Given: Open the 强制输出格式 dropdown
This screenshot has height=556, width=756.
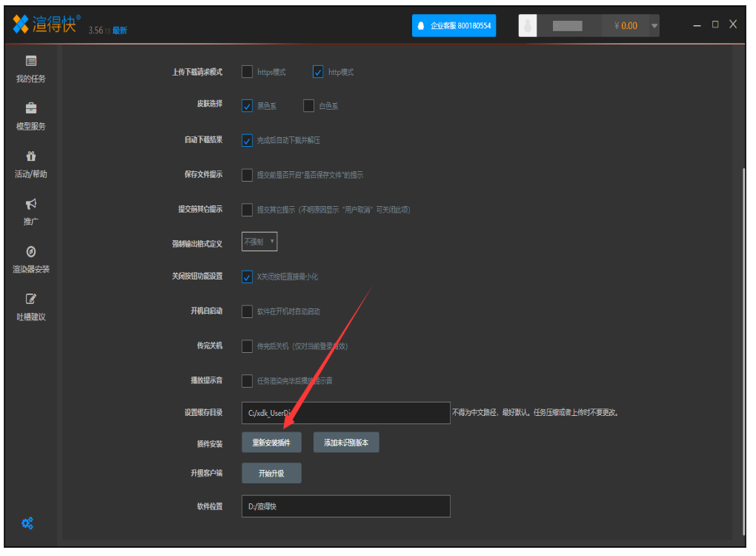Looking at the screenshot, I should click(259, 242).
